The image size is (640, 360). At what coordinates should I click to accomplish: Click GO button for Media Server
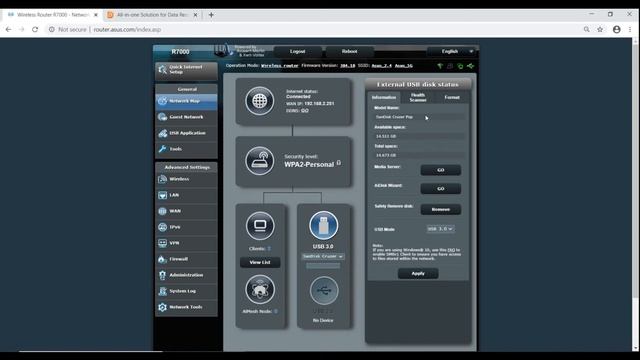441,170
